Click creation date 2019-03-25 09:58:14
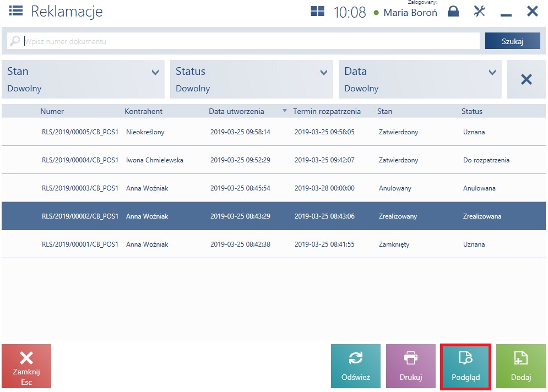This screenshot has width=548, height=392. click(240, 132)
